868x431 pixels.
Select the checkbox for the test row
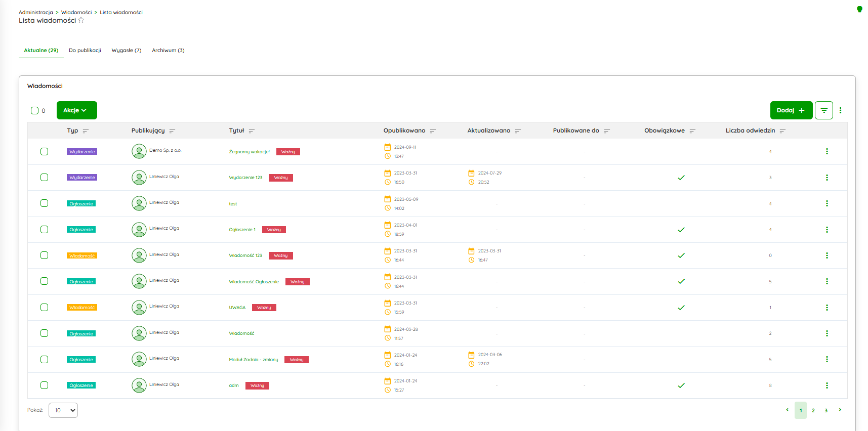pyautogui.click(x=45, y=203)
